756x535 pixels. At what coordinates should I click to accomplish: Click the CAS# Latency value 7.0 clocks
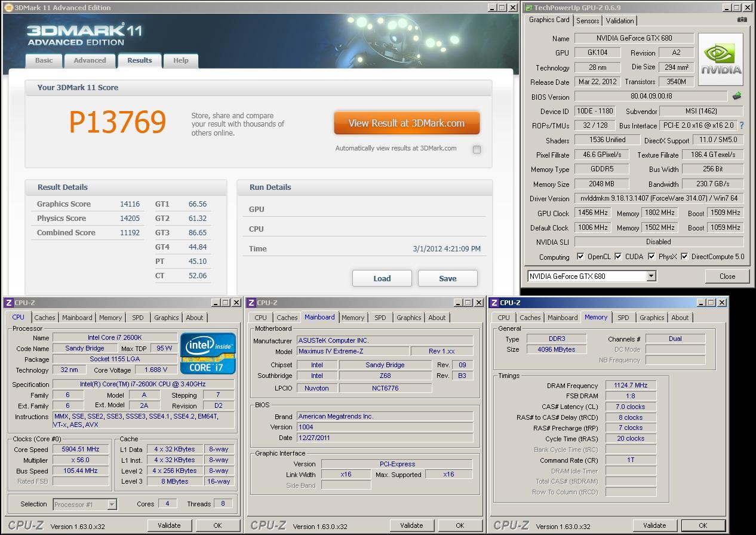point(631,407)
